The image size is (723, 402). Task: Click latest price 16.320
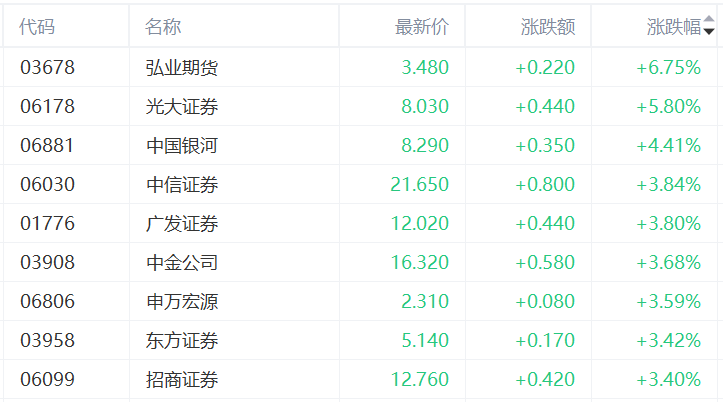pos(420,262)
